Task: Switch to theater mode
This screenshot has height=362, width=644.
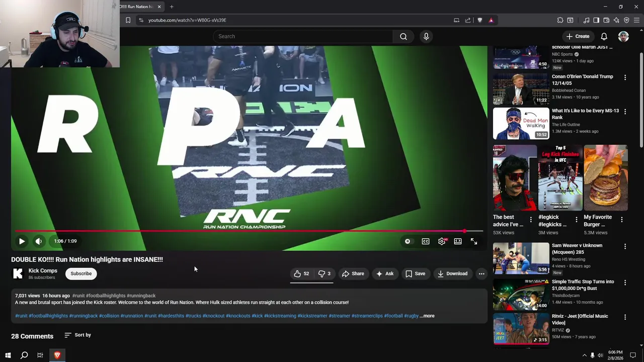Action: (458, 241)
